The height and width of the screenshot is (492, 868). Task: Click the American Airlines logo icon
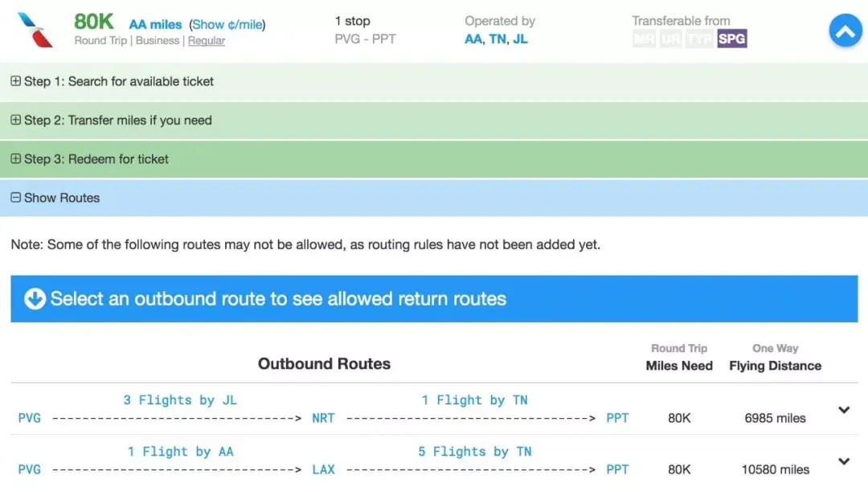(35, 31)
